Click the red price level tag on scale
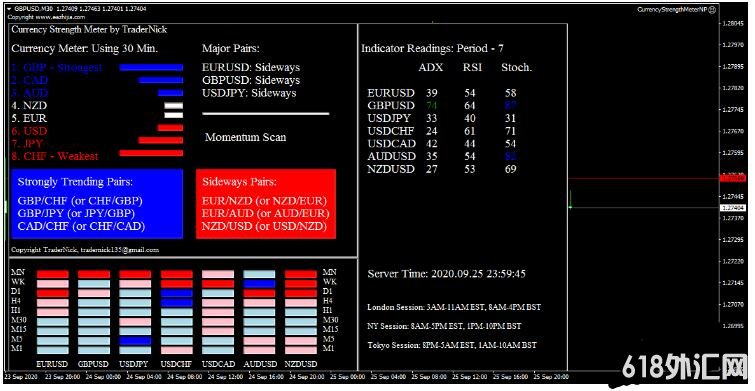The width and height of the screenshot is (755, 391). coord(732,178)
